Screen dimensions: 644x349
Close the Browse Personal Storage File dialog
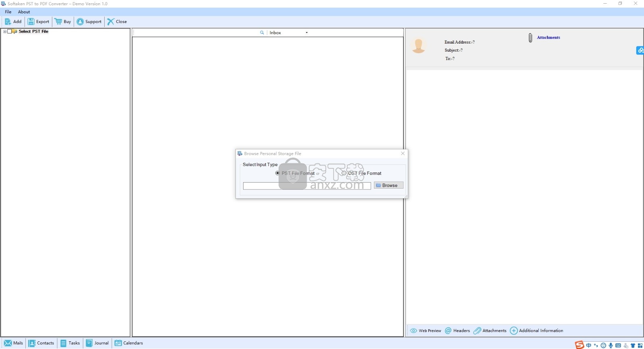pos(403,154)
